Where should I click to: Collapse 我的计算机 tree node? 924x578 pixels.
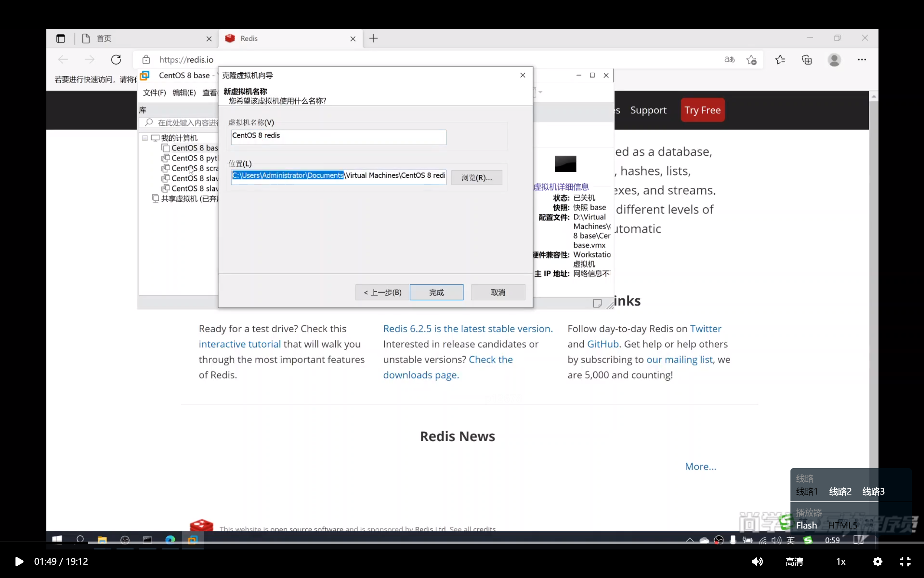coord(145,138)
